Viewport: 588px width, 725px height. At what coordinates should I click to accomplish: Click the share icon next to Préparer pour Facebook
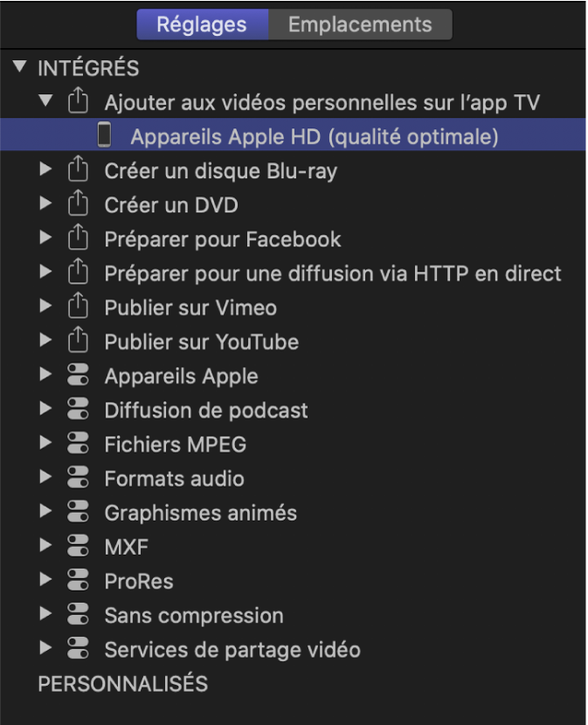[x=78, y=238]
